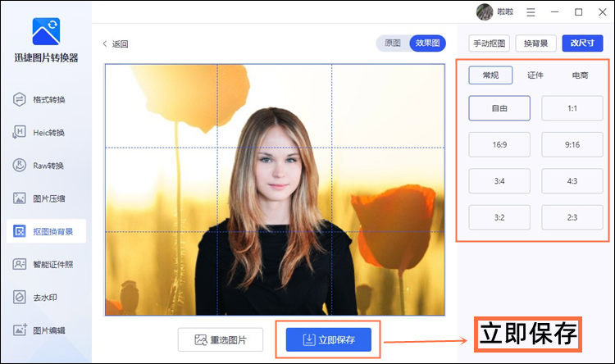Image resolution: width=615 pixels, height=364 pixels.
Task: Choose the 电商 size category
Action: coord(580,75)
